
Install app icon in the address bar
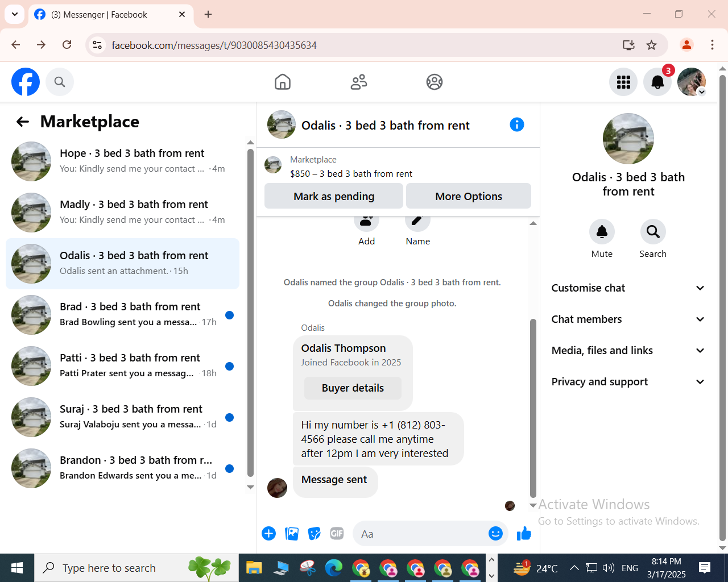point(628,45)
